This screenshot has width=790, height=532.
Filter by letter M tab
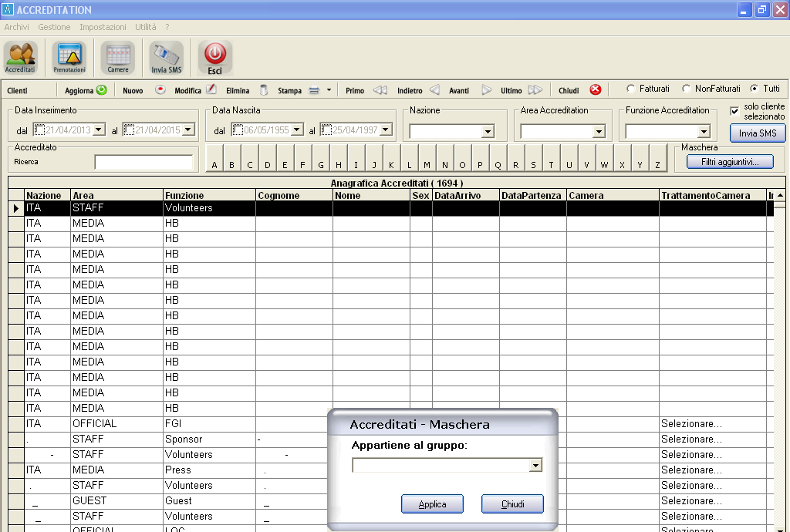point(427,159)
